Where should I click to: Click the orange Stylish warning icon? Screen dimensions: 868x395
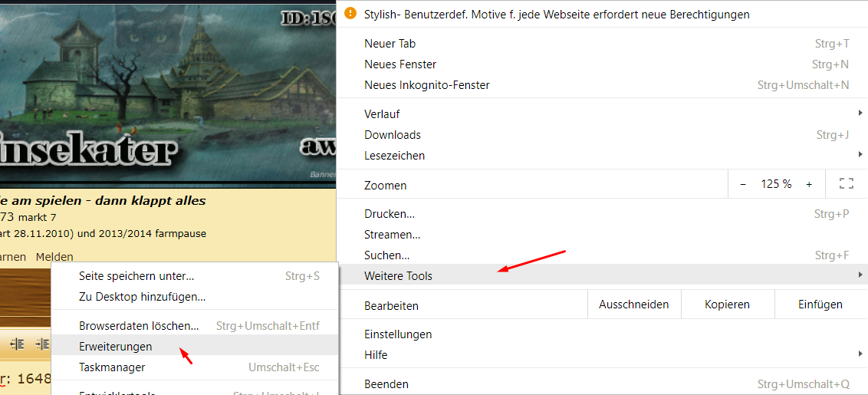350,13
